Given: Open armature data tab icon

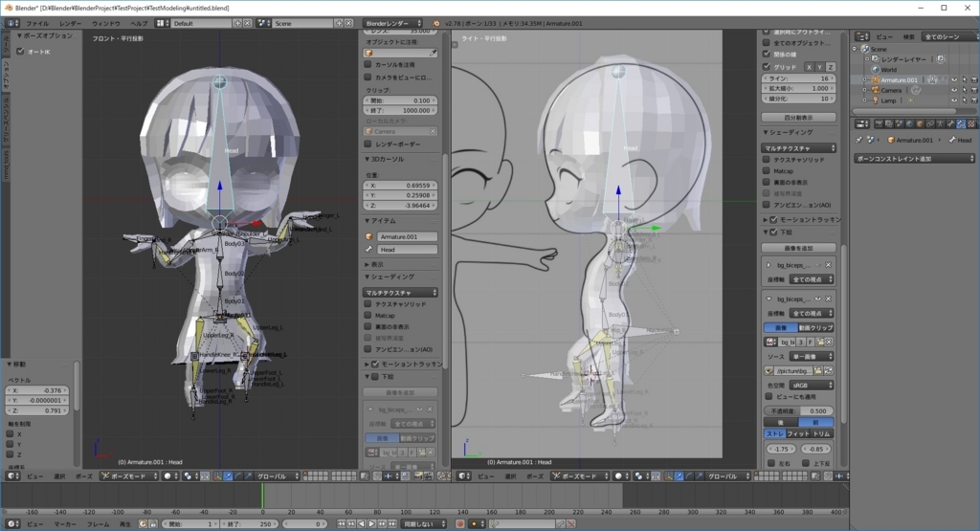Looking at the screenshot, I should pos(940,123).
